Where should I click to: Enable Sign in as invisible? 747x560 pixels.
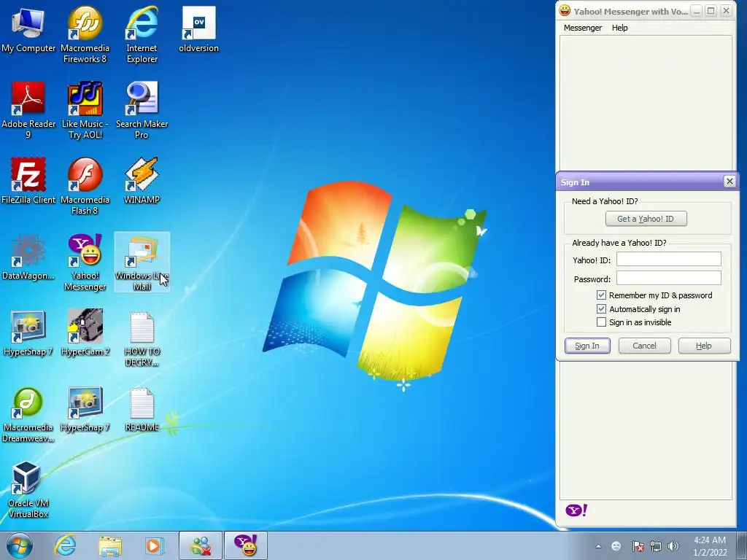601,322
